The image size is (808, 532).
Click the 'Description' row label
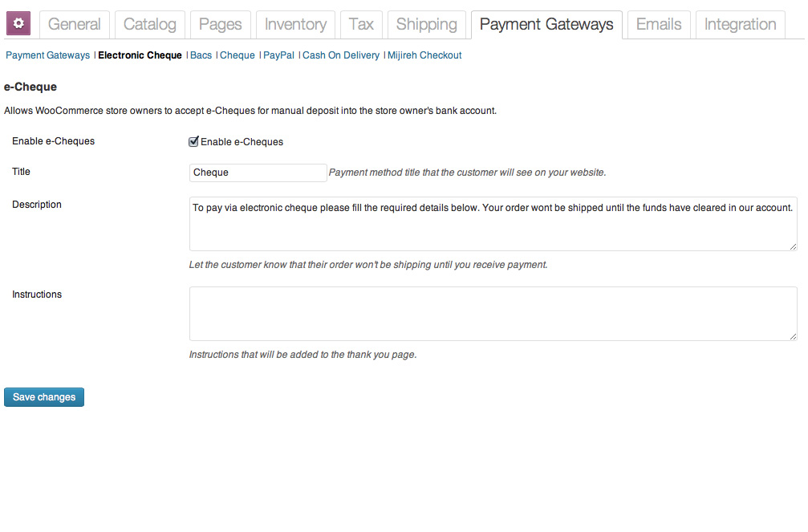click(37, 205)
